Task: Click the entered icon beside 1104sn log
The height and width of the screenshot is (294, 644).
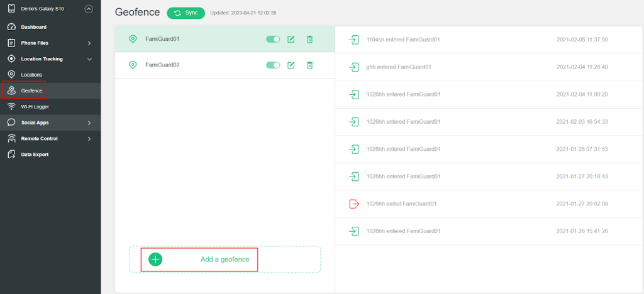Action: (353, 40)
